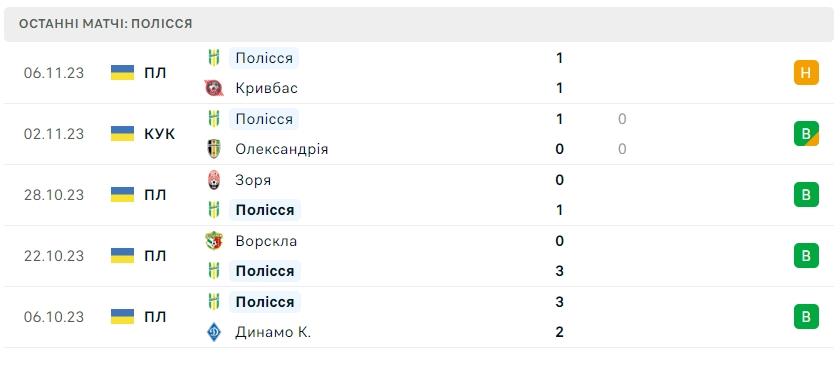The image size is (840, 366).
Task: Click green В badge for Dynamo match
Action: pos(806,317)
